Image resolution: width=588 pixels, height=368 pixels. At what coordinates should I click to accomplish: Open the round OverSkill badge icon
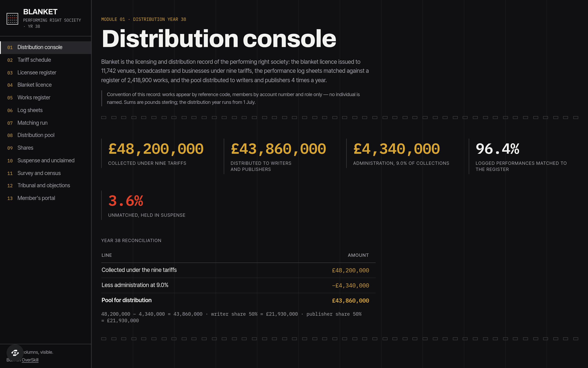[15, 353]
